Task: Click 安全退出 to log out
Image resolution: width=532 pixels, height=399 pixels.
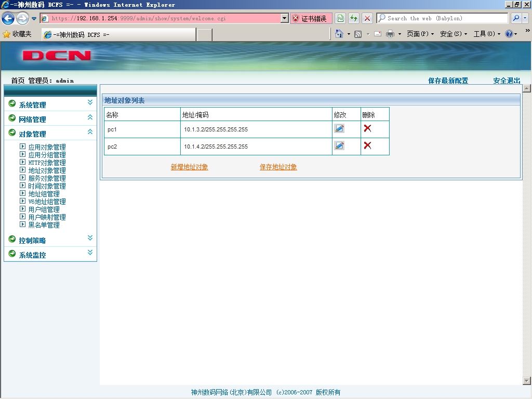Action: pyautogui.click(x=507, y=81)
